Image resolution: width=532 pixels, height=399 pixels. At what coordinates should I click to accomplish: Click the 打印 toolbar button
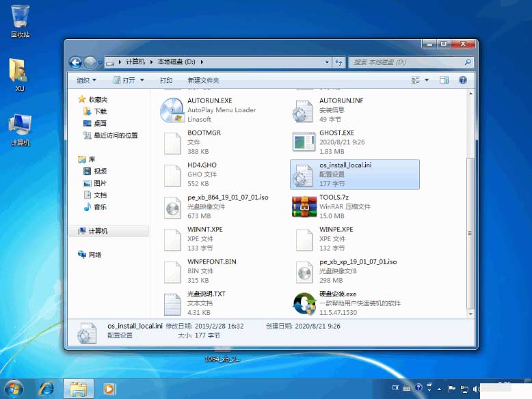coord(166,80)
